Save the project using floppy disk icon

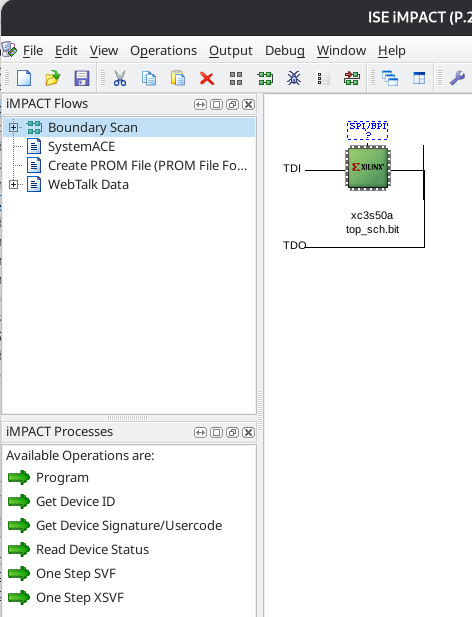tap(81, 78)
